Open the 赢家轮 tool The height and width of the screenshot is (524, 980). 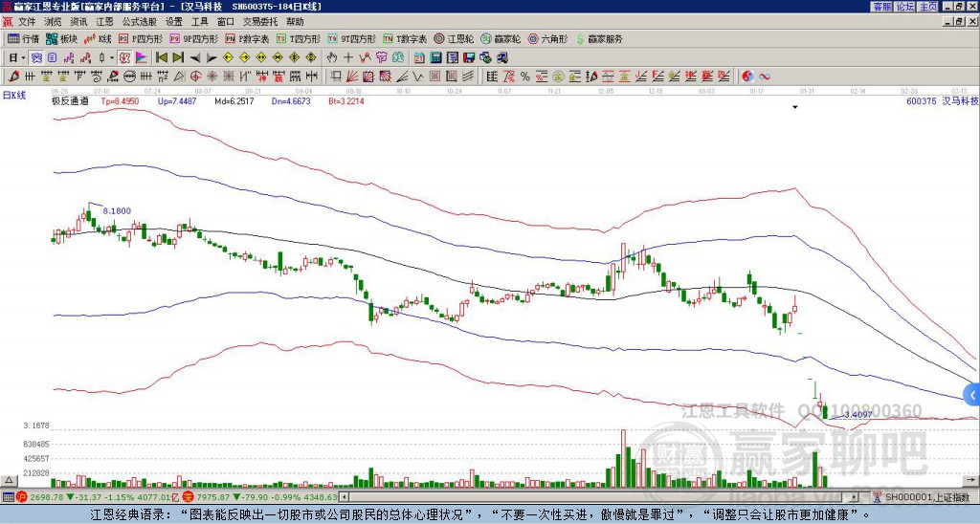click(501, 38)
